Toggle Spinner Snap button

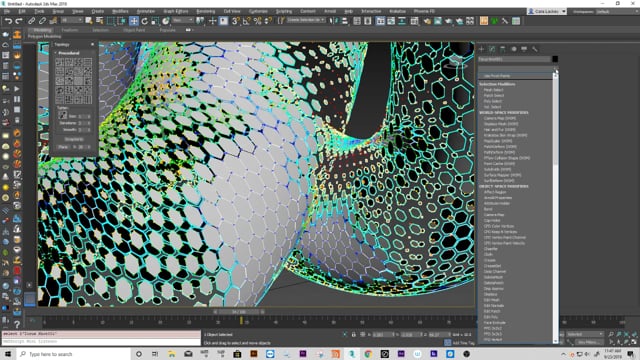coord(268,21)
